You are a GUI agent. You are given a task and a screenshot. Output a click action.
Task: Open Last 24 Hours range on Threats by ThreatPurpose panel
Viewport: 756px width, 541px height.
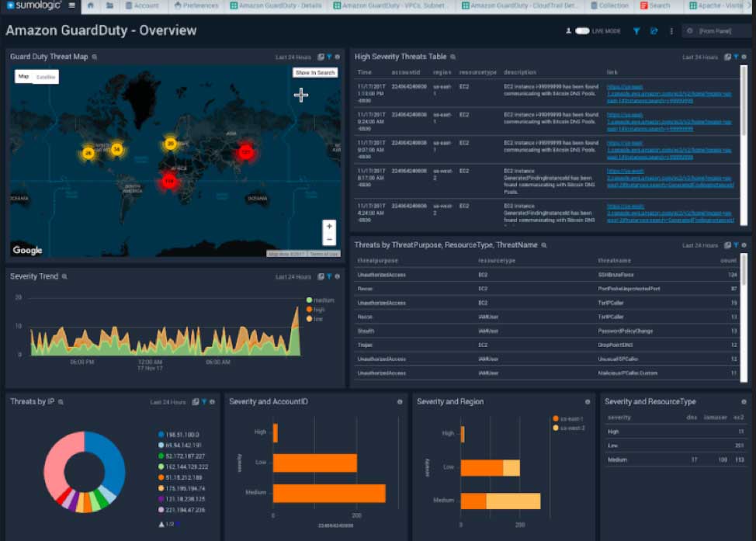coord(700,246)
